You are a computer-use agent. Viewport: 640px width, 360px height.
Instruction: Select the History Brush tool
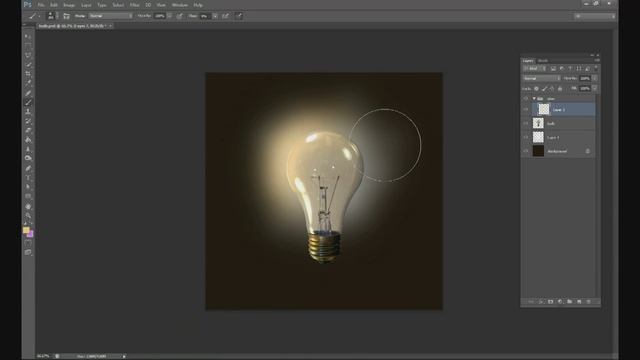pos(28,121)
